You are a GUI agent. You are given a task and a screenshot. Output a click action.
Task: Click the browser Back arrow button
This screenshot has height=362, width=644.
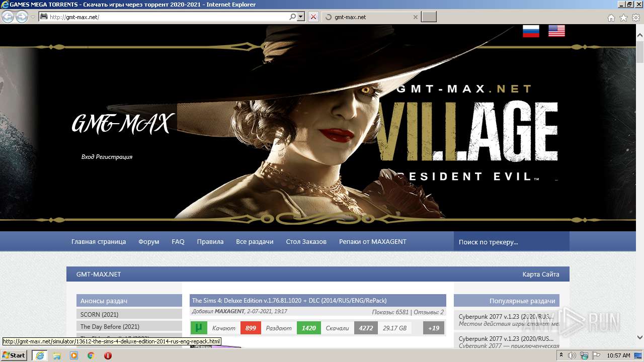coord(8,17)
